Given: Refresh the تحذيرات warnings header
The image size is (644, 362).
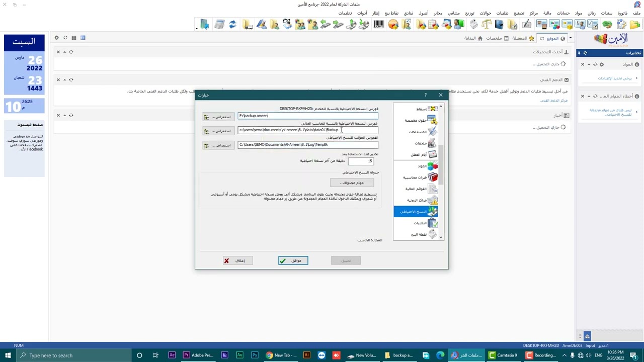Looking at the screenshot, I should (x=585, y=53).
